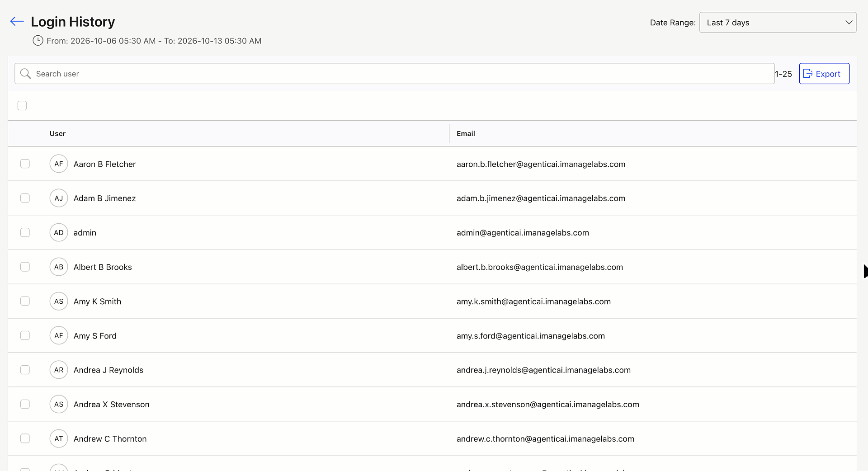The width and height of the screenshot is (868, 471).
Task: Select Andrea X Stevenson's checkbox
Action: coord(25,404)
